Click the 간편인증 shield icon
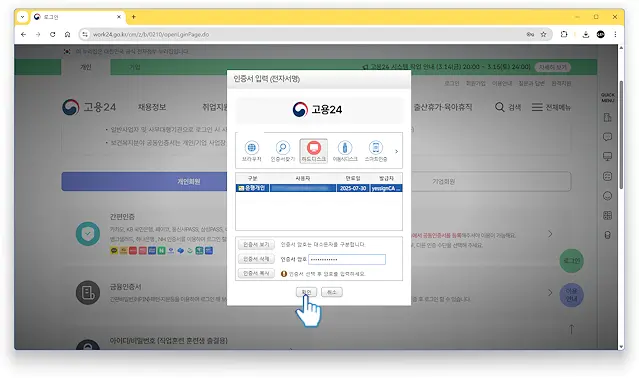Screen dimensions: 639x378 point(88,234)
